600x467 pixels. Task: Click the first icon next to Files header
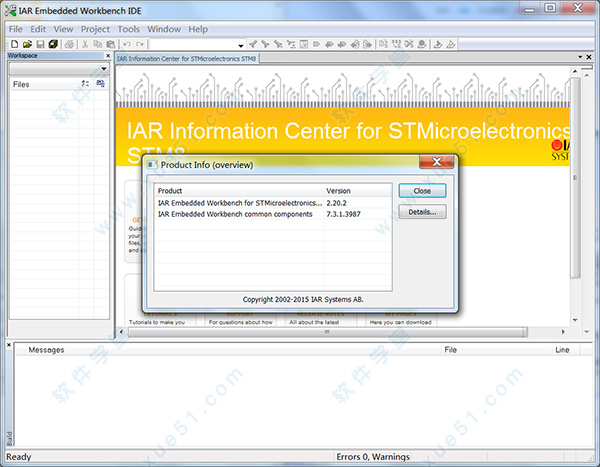tap(85, 83)
